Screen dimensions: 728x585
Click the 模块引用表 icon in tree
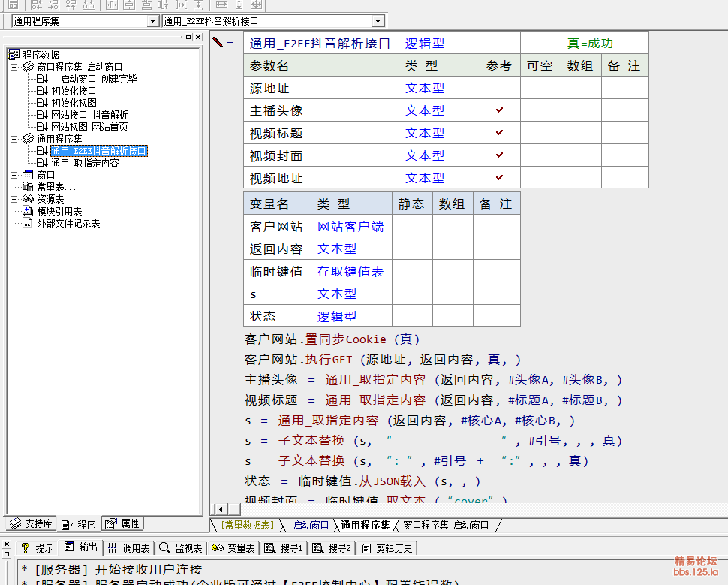pos(28,211)
